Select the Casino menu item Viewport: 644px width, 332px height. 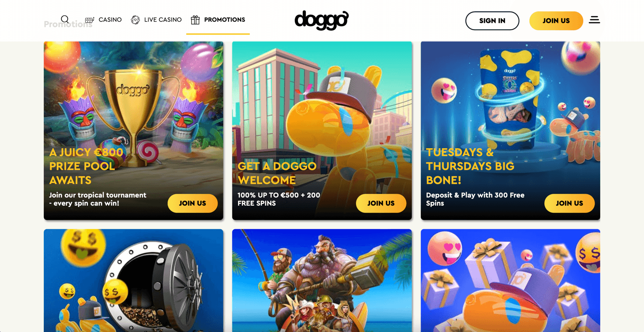[104, 20]
